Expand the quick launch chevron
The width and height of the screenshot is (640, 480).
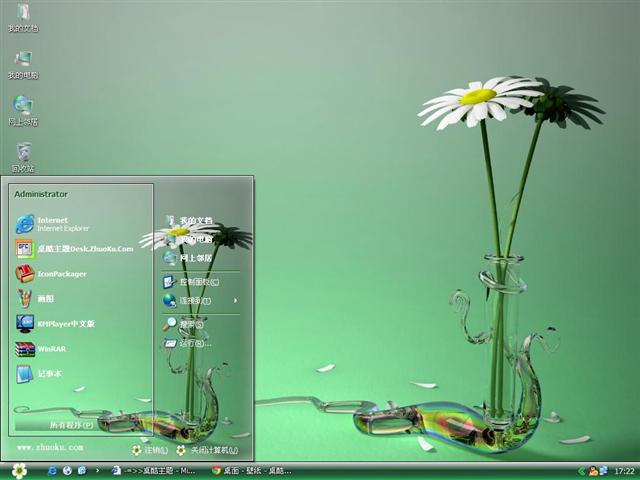click(x=97, y=471)
